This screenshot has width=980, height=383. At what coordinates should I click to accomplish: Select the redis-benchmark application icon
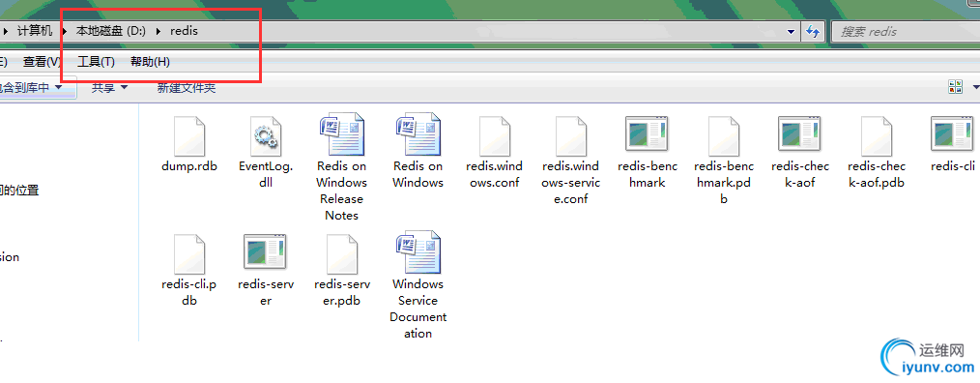[x=648, y=133]
